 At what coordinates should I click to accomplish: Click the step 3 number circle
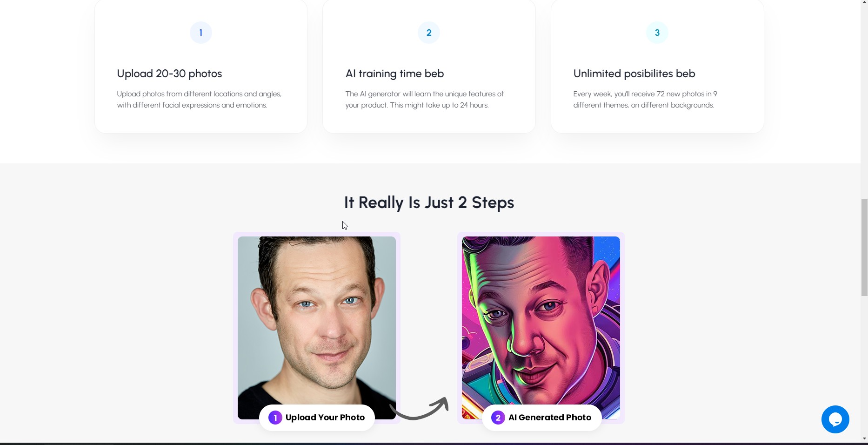coord(657,33)
